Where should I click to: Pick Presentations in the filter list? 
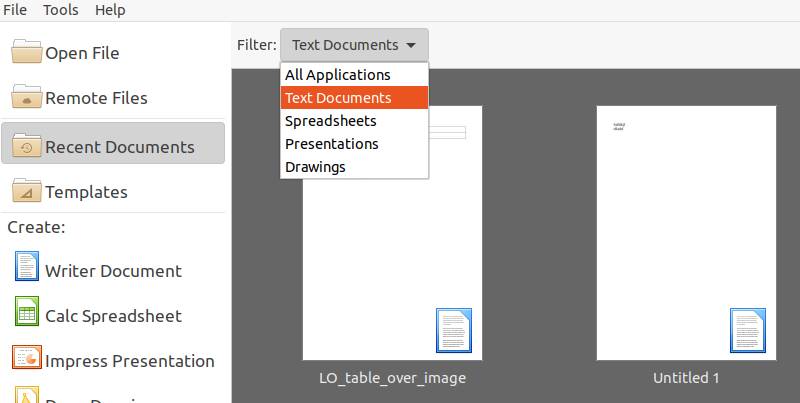tap(354, 144)
